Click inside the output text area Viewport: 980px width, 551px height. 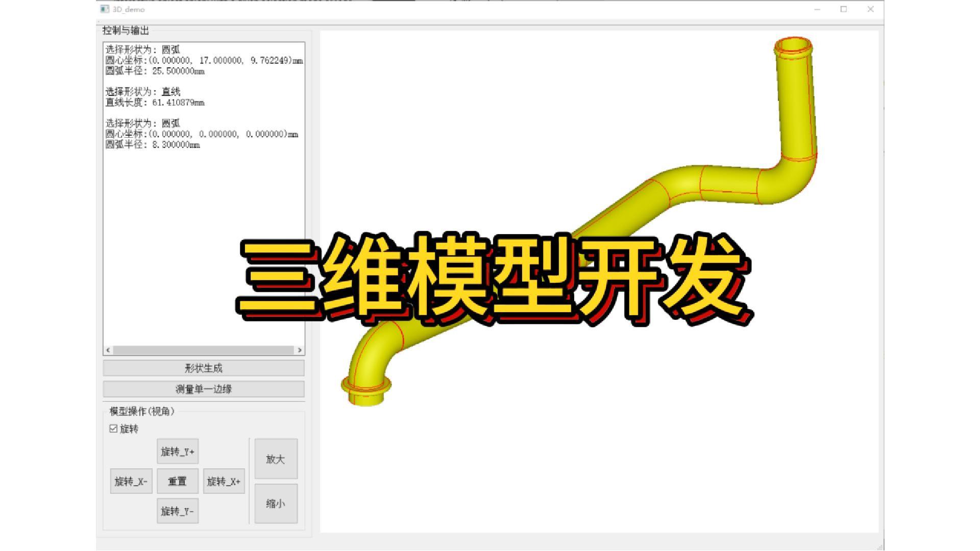point(204,230)
